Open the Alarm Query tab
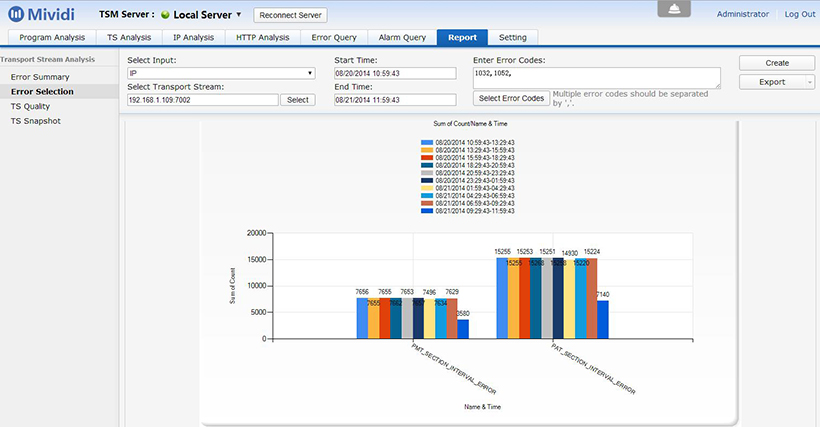 coord(402,38)
